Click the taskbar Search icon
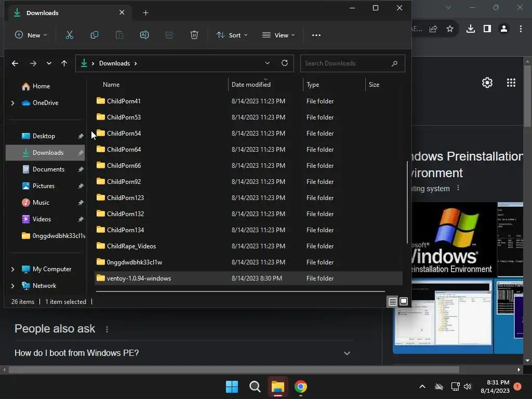The image size is (532, 399). pos(255,387)
